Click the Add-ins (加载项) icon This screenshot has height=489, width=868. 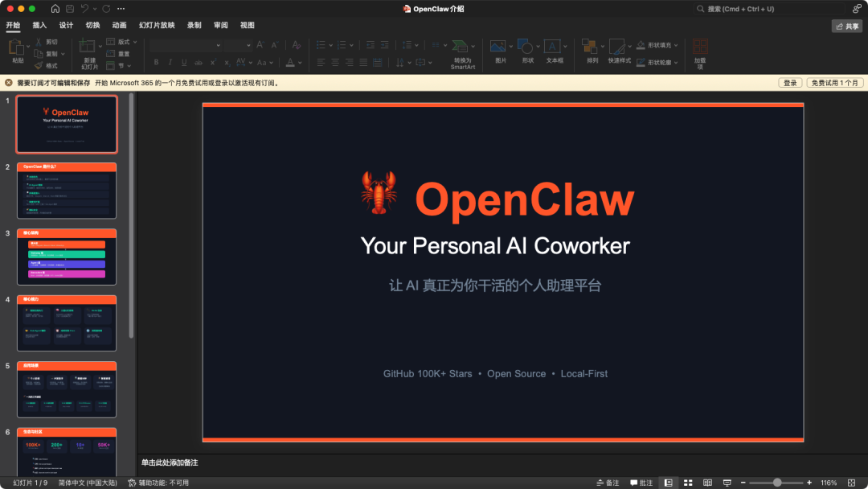click(x=700, y=47)
